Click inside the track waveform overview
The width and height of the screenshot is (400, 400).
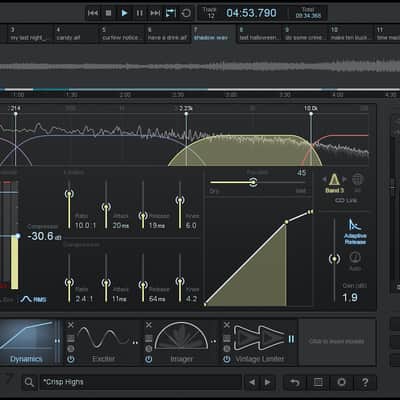tap(200, 67)
